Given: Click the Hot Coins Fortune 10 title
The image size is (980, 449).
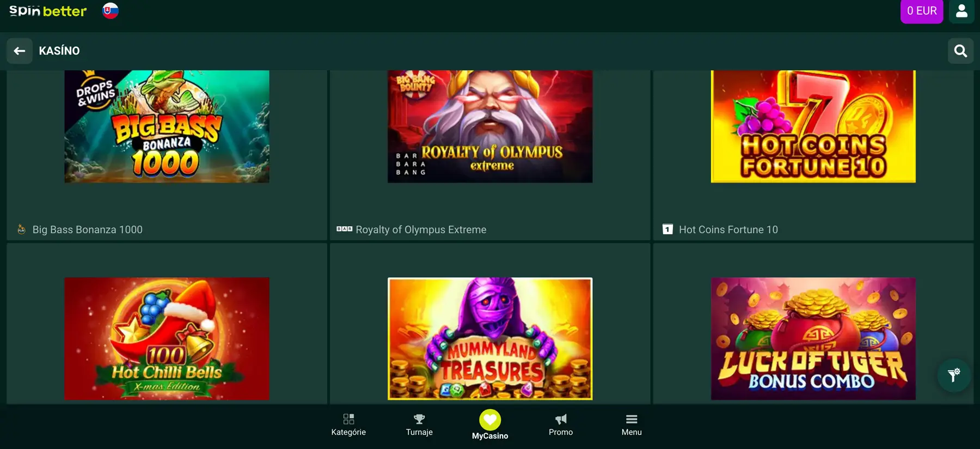Looking at the screenshot, I should tap(728, 229).
